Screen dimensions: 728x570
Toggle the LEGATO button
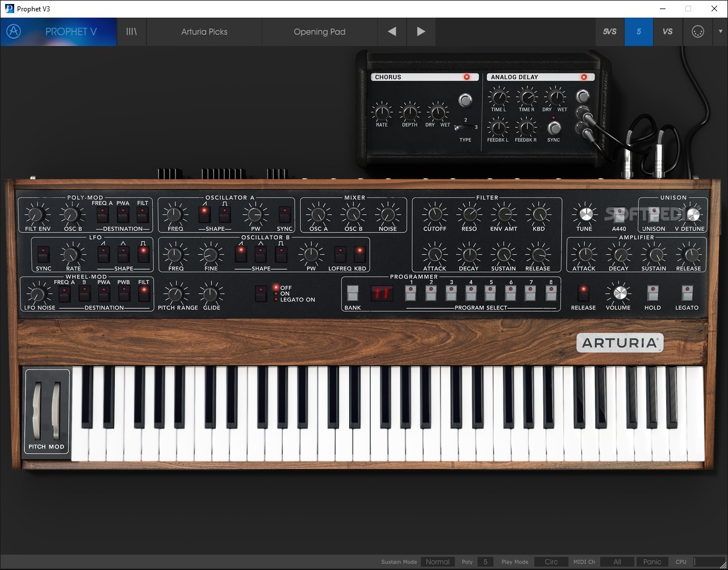pyautogui.click(x=687, y=293)
